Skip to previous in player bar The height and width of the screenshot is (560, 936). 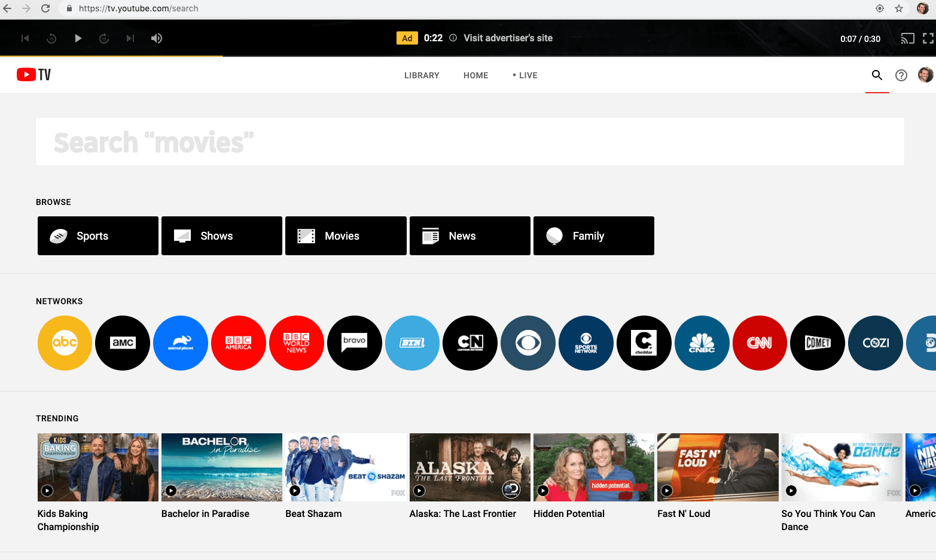pos(25,38)
